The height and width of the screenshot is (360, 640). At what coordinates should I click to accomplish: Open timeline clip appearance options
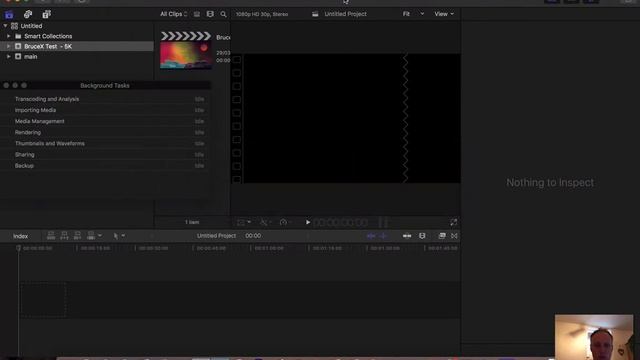(x=422, y=236)
